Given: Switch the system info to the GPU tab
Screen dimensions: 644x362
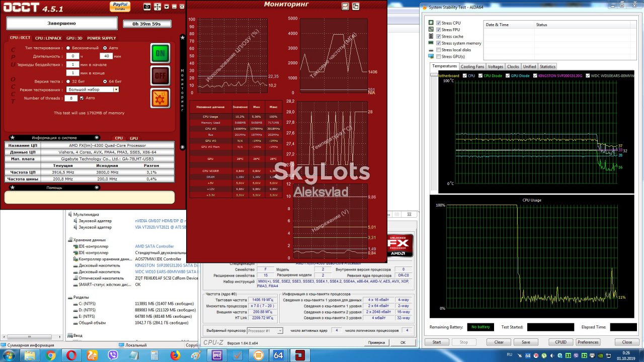Looking at the screenshot, I should [134, 138].
